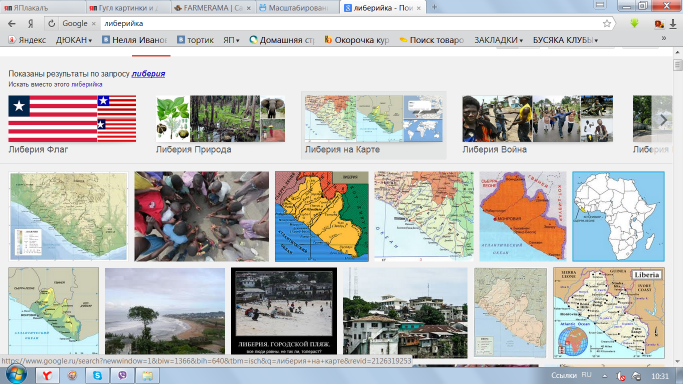Image resolution: width=683 pixels, height=384 pixels.
Task: Expand the БУСЯКА КЛУБЫ folder
Action: (565, 40)
